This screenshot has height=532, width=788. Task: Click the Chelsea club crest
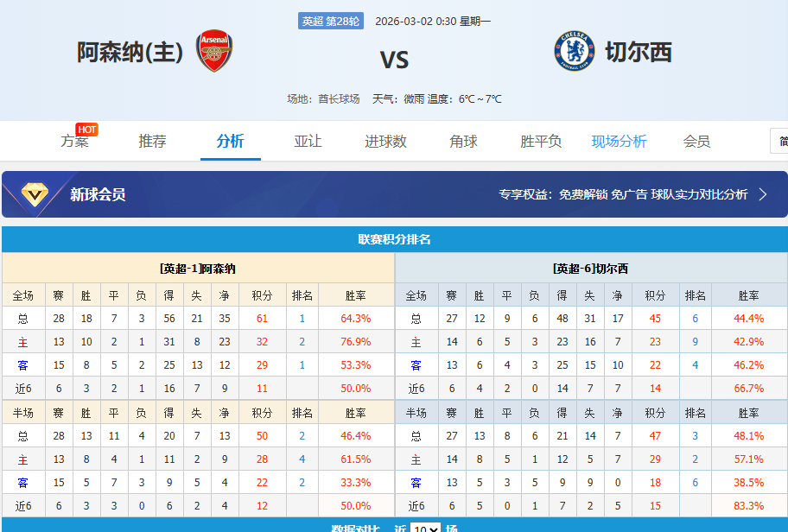575,52
